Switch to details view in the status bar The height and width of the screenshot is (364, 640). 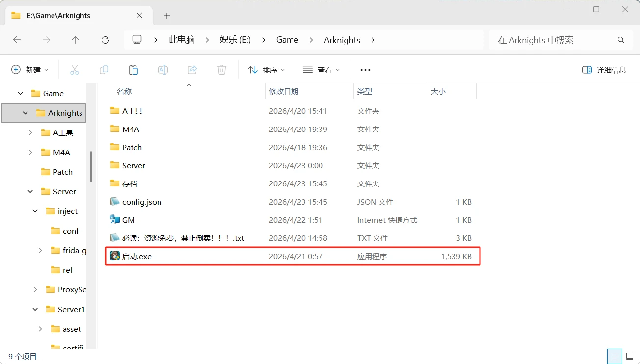614,356
